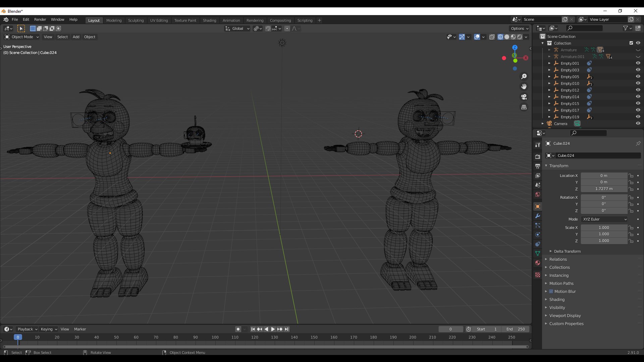Open the XYZ Euler rotation mode dropdown
This screenshot has width=644, height=362.
[604, 219]
